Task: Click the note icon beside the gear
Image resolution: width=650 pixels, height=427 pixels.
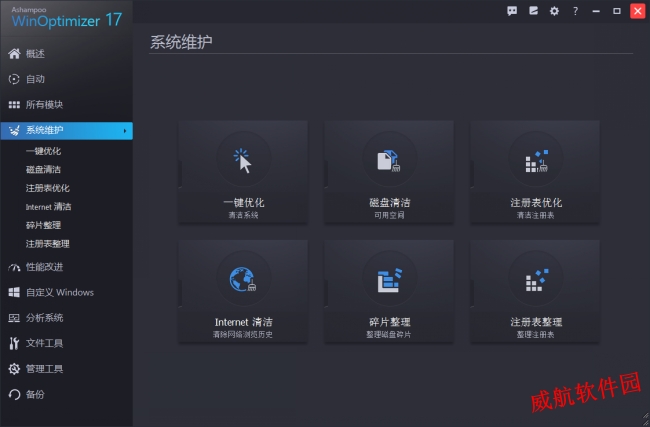Action: (533, 11)
